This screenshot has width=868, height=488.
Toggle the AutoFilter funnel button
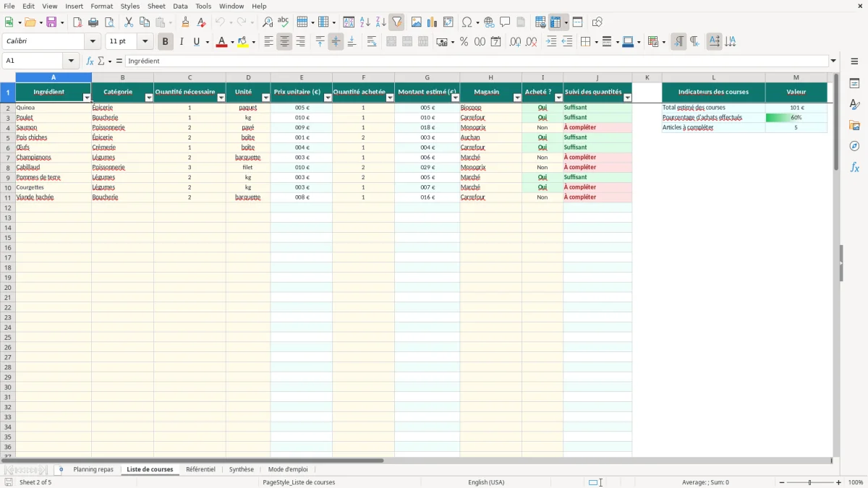tap(396, 22)
